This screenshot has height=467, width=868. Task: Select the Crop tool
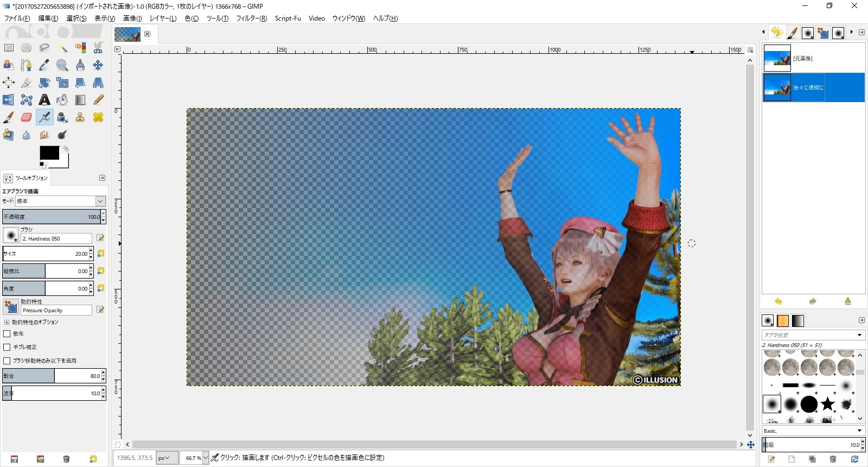click(x=26, y=83)
